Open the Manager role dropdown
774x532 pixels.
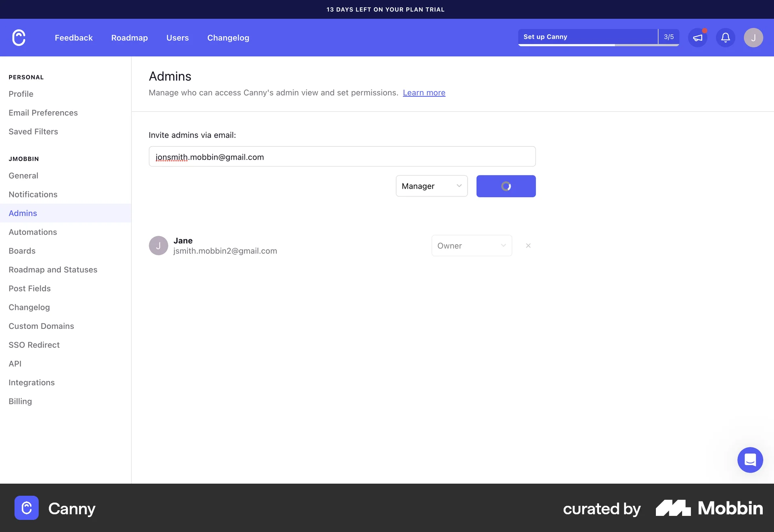coord(431,186)
